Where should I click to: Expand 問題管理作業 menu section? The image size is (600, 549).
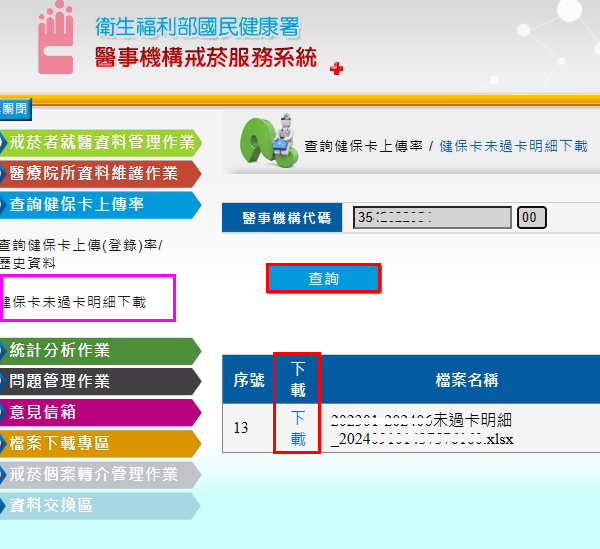pyautogui.click(x=100, y=381)
